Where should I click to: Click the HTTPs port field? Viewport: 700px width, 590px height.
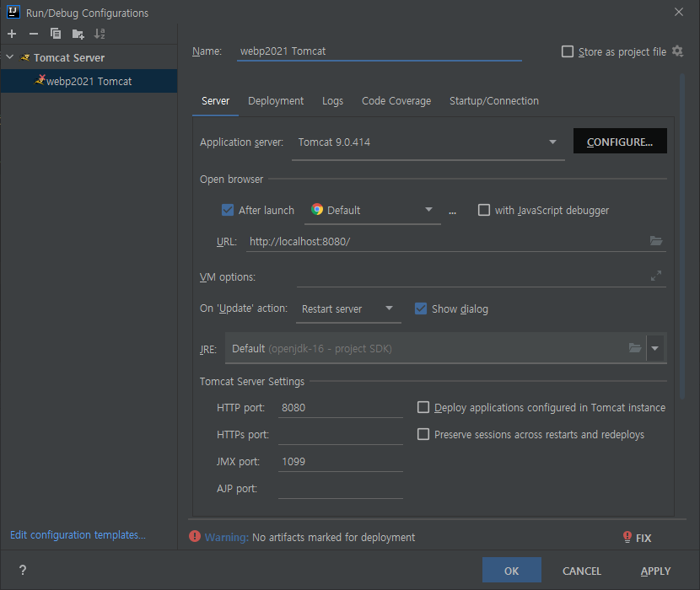tap(340, 434)
